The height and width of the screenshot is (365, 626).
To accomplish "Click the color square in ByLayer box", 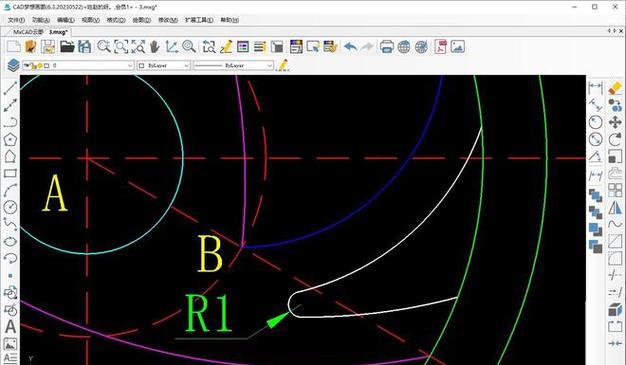I will point(141,65).
